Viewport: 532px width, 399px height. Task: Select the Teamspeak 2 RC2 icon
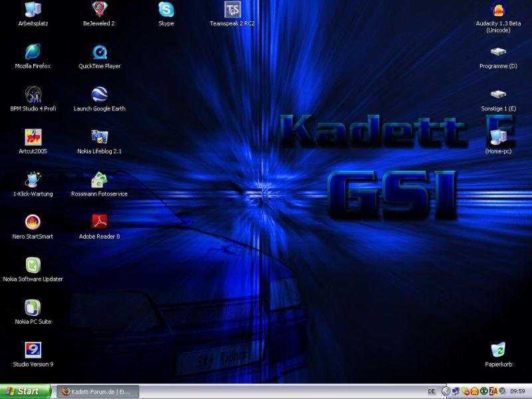(x=232, y=9)
